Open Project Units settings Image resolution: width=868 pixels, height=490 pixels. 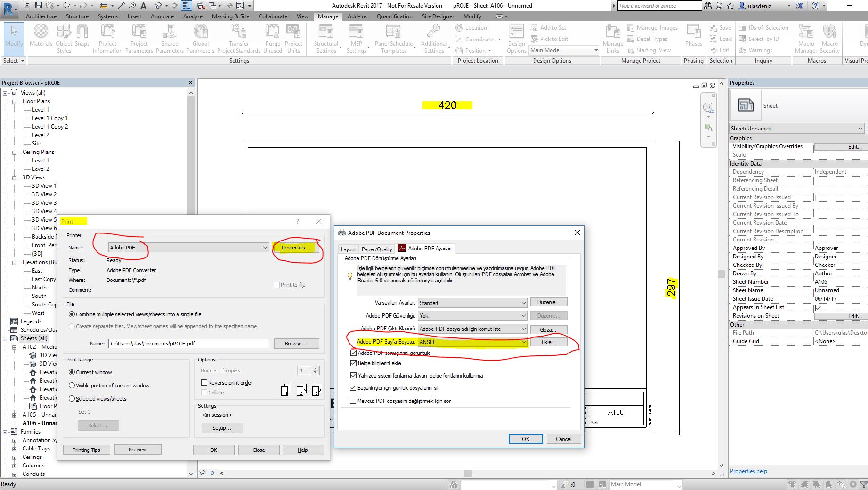pos(293,39)
